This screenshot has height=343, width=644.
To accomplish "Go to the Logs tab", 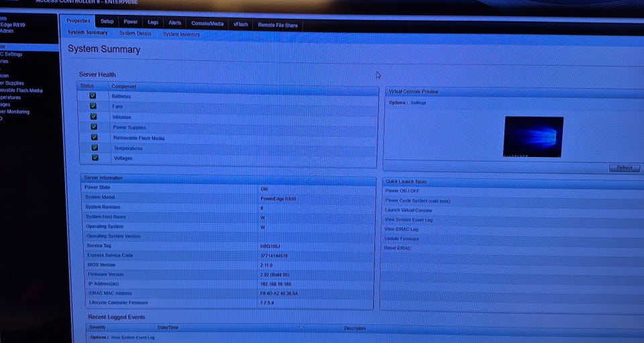I will point(153,22).
